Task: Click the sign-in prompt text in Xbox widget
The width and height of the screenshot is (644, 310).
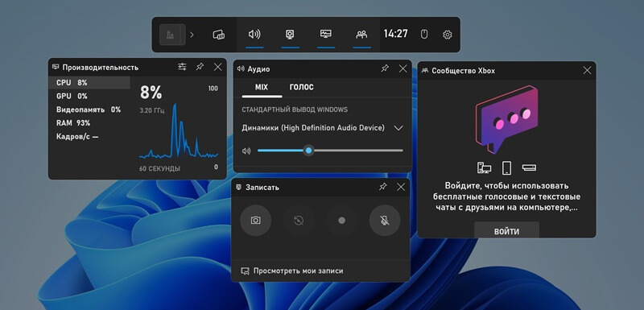Action: (x=506, y=196)
